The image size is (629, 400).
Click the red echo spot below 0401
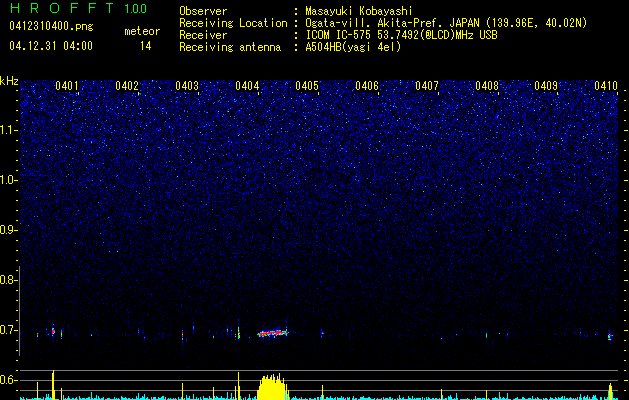click(x=53, y=331)
